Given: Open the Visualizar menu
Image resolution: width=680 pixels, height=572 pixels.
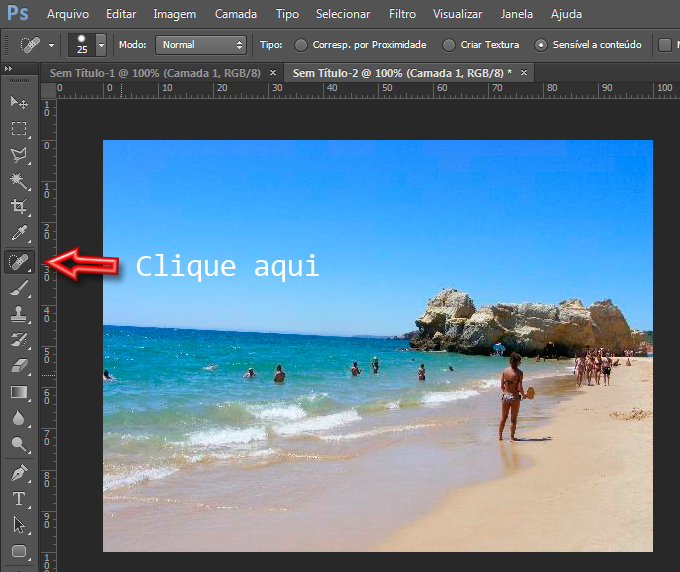Looking at the screenshot, I should (457, 14).
